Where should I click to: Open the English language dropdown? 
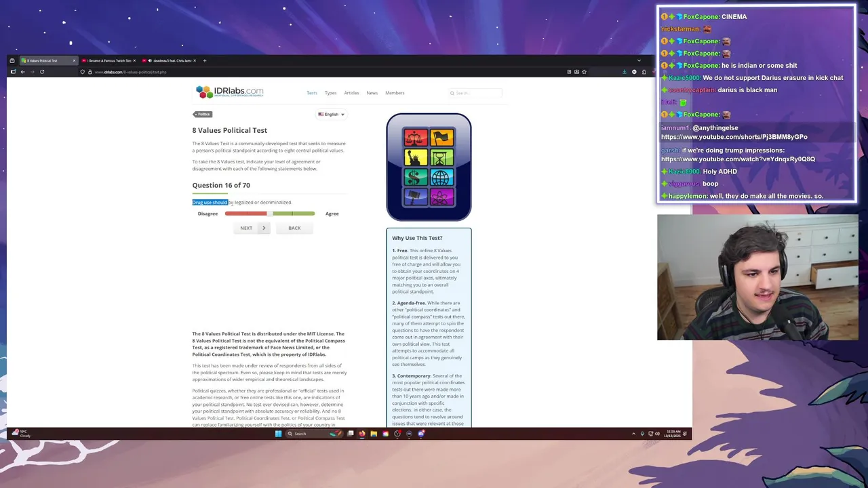coord(332,115)
